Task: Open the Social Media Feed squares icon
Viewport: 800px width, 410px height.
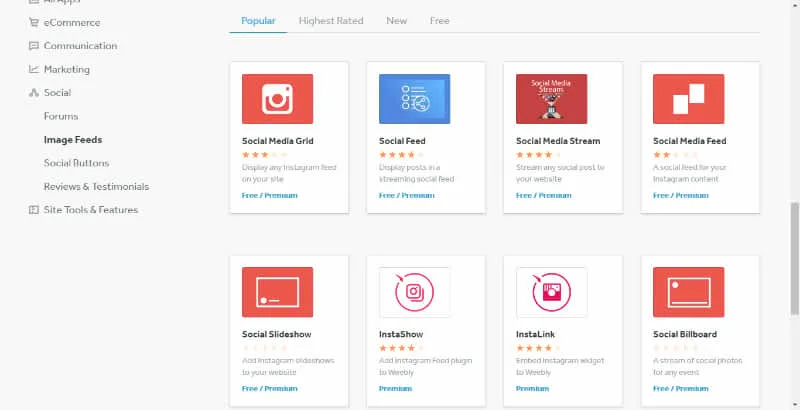Action: [688, 99]
